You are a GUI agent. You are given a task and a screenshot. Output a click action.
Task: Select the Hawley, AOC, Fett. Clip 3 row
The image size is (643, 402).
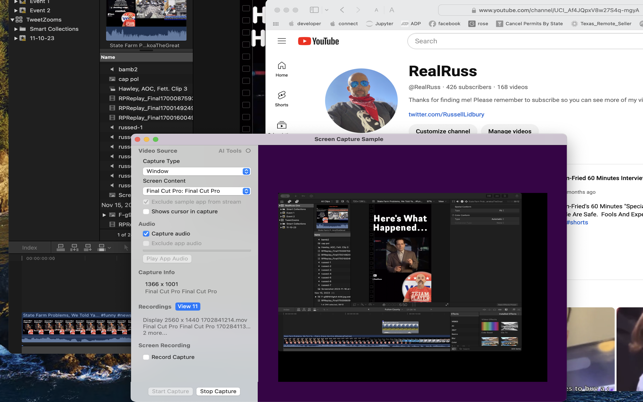click(146, 89)
